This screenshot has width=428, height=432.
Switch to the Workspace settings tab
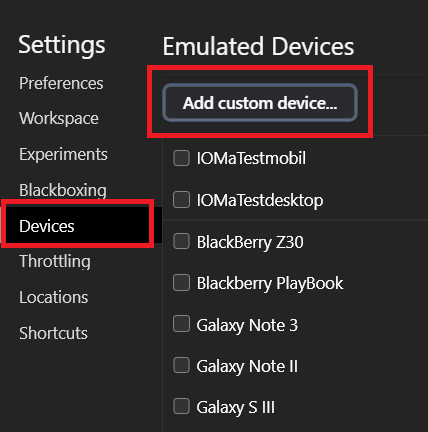pos(59,118)
